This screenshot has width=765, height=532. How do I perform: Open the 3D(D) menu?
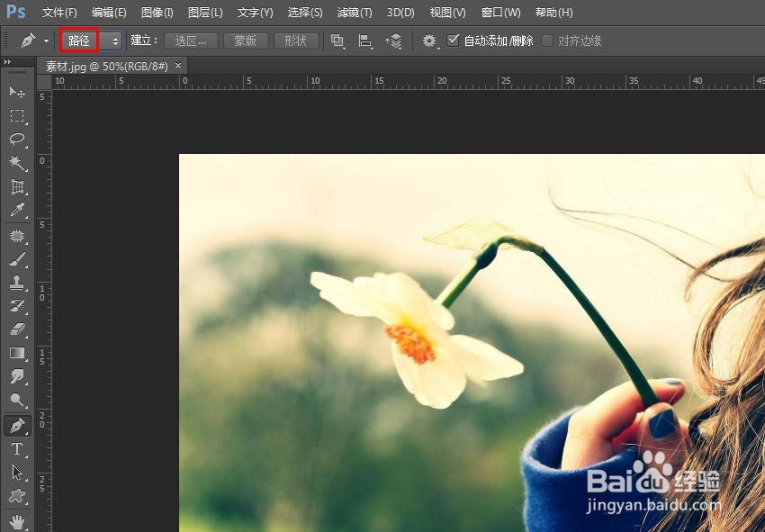pos(400,13)
